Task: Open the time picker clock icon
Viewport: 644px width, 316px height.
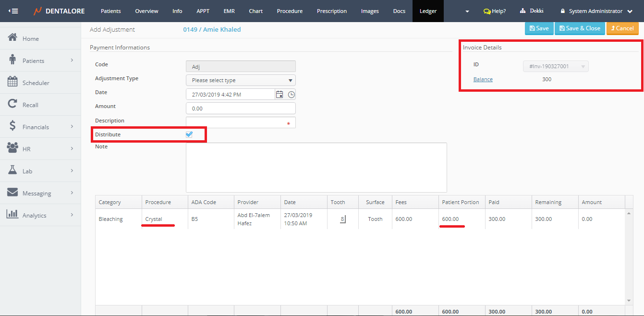Action: (x=292, y=95)
